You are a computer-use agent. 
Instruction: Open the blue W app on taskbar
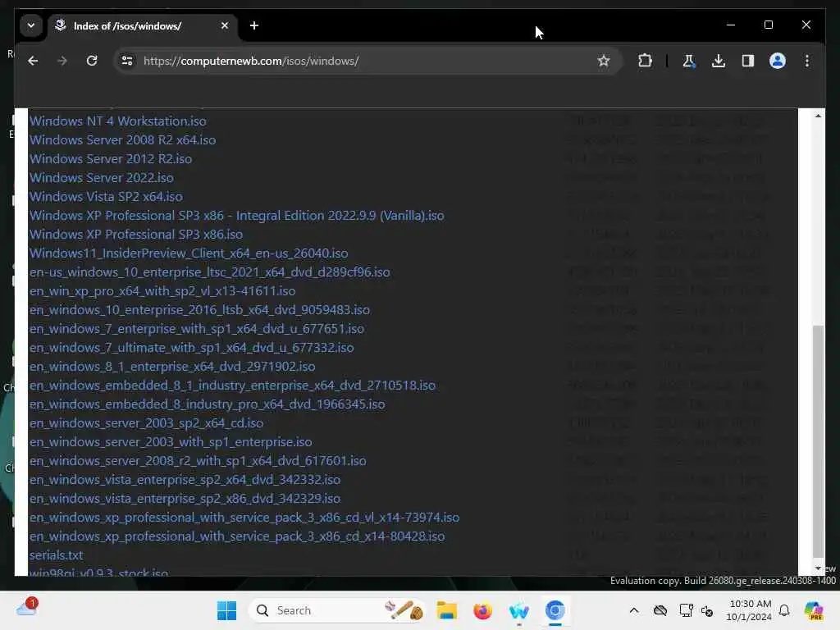tap(518, 610)
